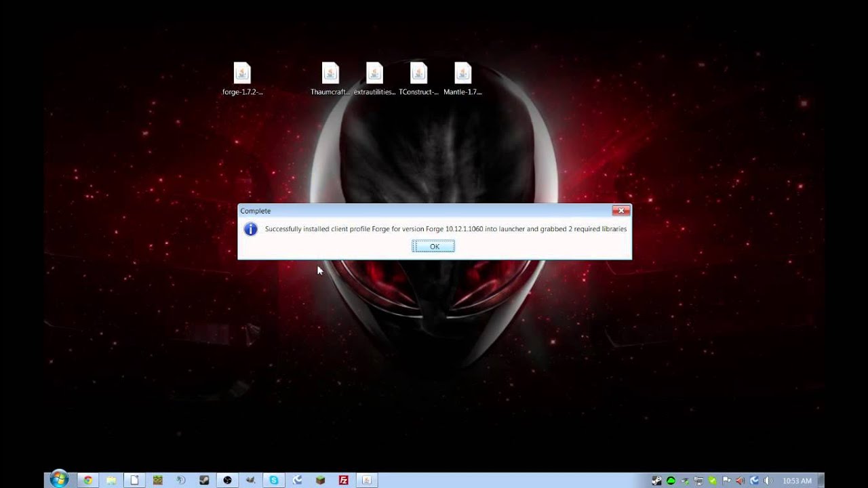Open Skype from the taskbar
868x488 pixels.
click(x=274, y=480)
